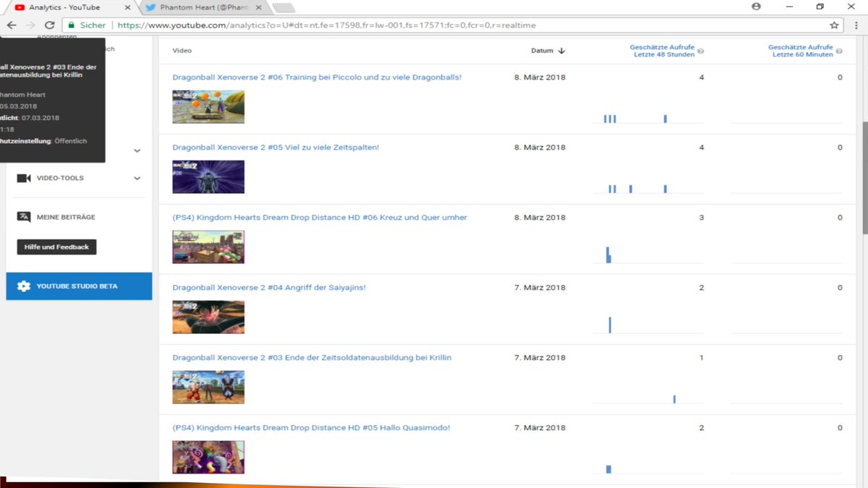Click the page vertical scrollbar
Screen dimensions: 868x488
[864, 177]
